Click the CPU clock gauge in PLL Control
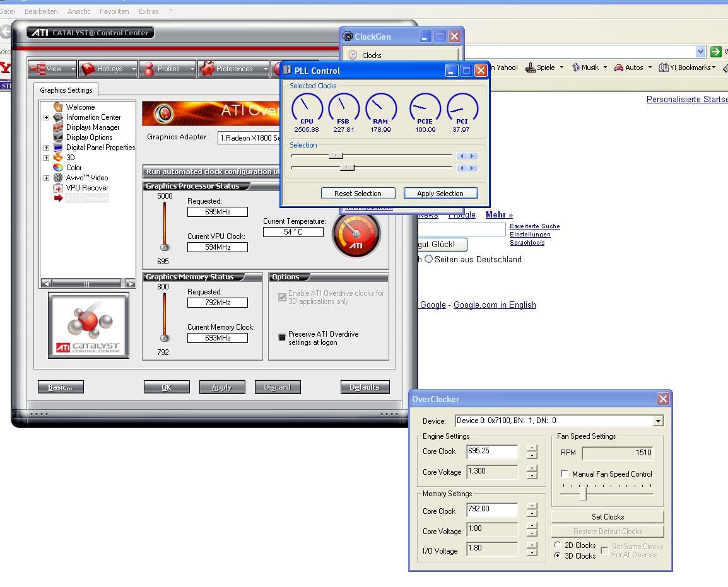Image resolution: width=728 pixels, height=587 pixels. [x=307, y=108]
